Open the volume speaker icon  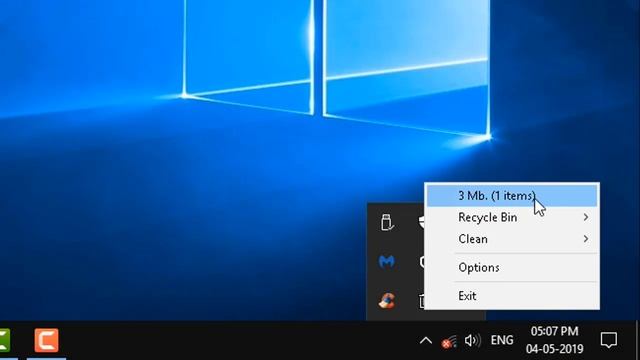point(472,340)
